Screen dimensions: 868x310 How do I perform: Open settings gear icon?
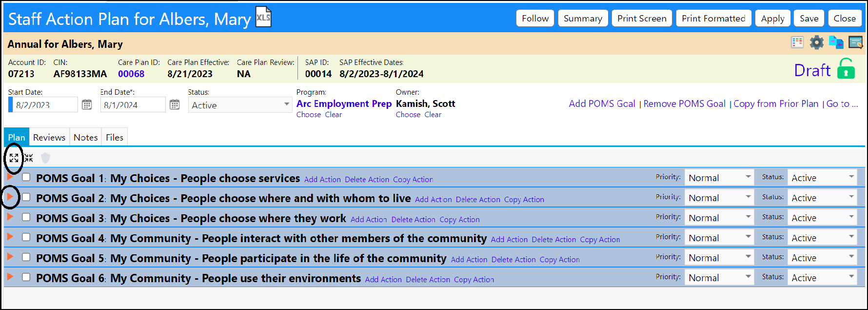coord(817,42)
